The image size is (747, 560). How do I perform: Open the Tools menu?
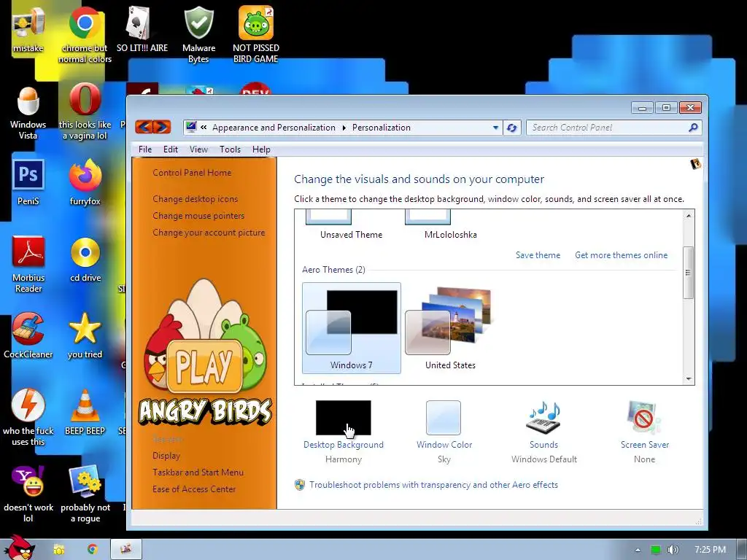[230, 149]
